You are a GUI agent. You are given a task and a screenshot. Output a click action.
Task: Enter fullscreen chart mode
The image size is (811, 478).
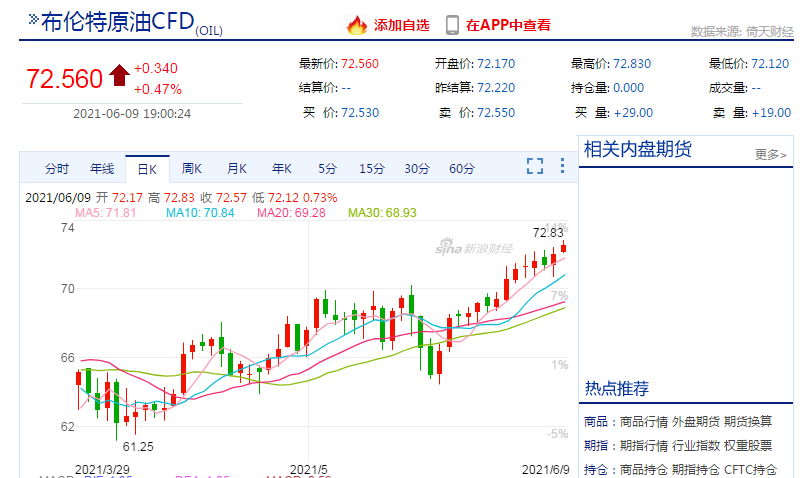pos(535,167)
